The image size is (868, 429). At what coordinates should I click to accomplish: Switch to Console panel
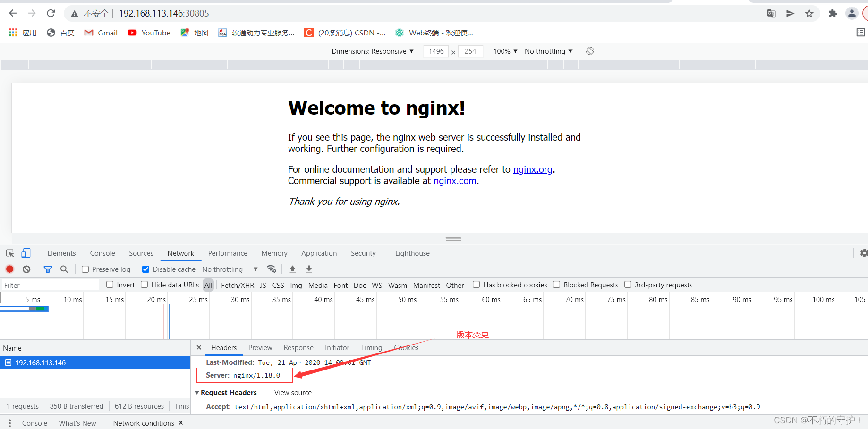(102, 253)
